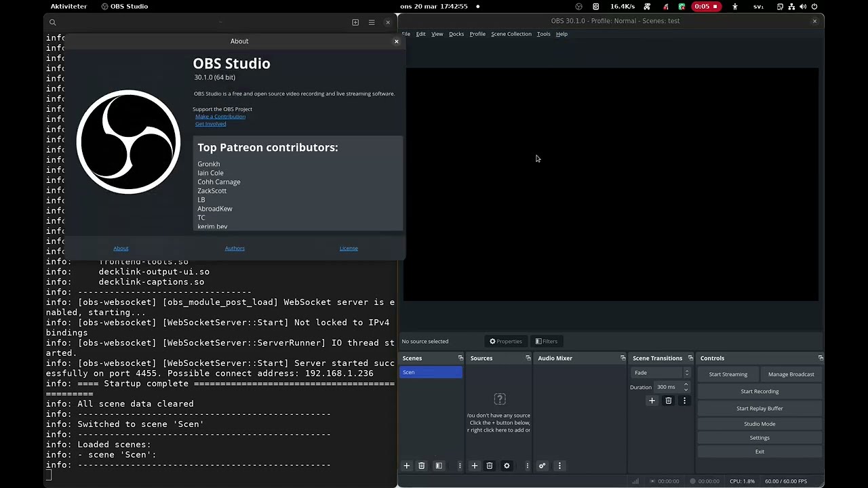Viewport: 868px width, 488px height.
Task: Click CPU: 1.8% status bar entry
Action: pyautogui.click(x=743, y=481)
